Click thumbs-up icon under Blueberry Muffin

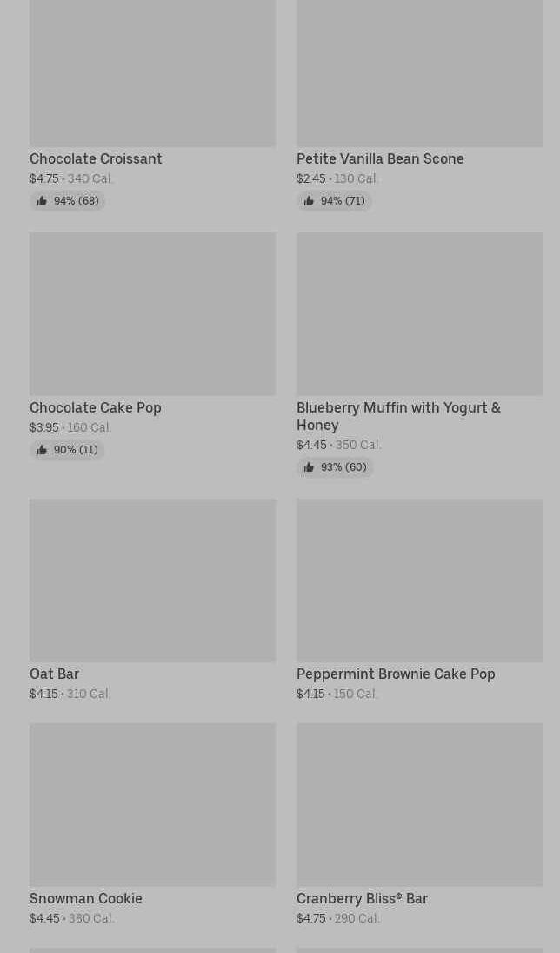click(x=309, y=467)
